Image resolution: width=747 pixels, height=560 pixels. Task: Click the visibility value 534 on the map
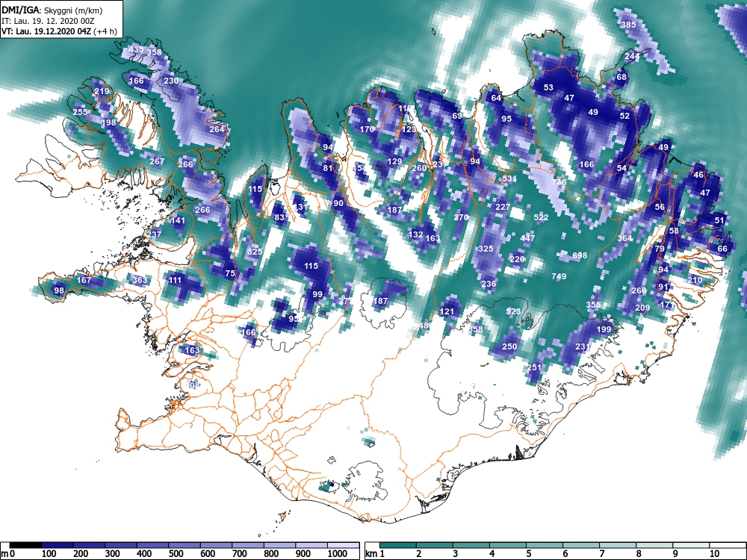pyautogui.click(x=509, y=179)
